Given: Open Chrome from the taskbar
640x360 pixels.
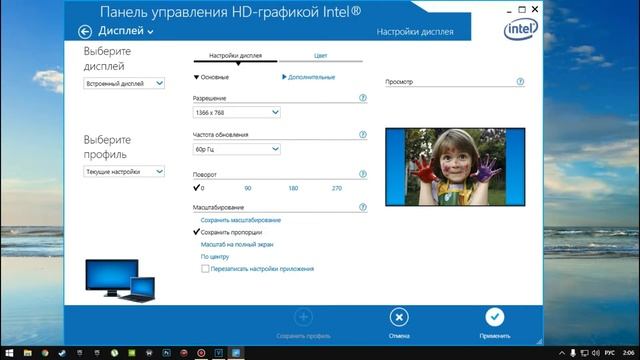Looking at the screenshot, I should (x=45, y=353).
